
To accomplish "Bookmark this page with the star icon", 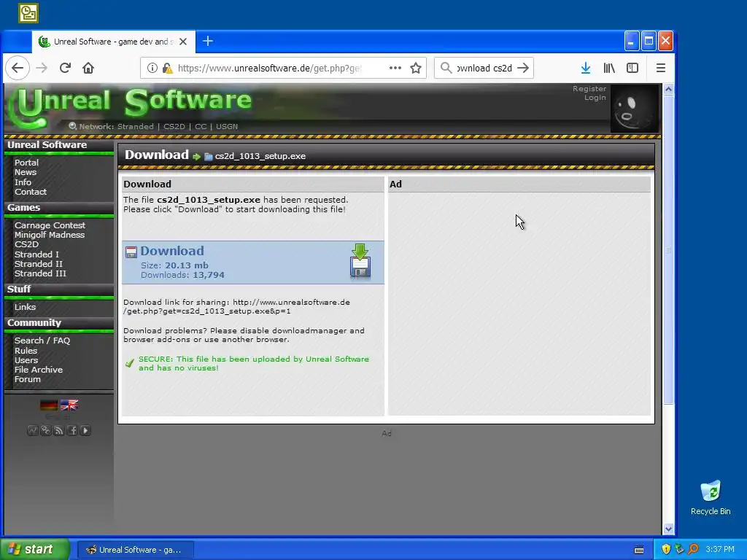I will pos(416,68).
